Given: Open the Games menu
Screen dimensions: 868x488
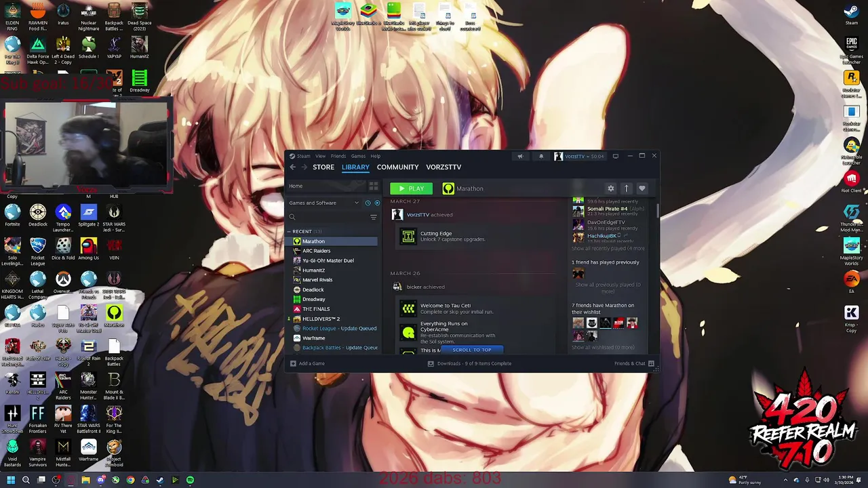Looking at the screenshot, I should point(358,157).
